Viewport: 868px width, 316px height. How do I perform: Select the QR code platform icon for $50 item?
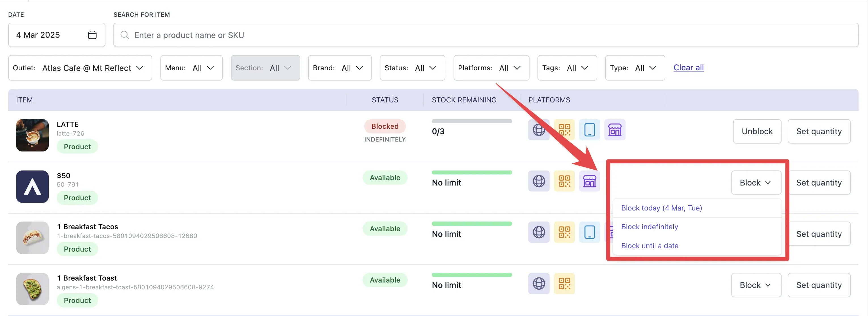pos(564,181)
